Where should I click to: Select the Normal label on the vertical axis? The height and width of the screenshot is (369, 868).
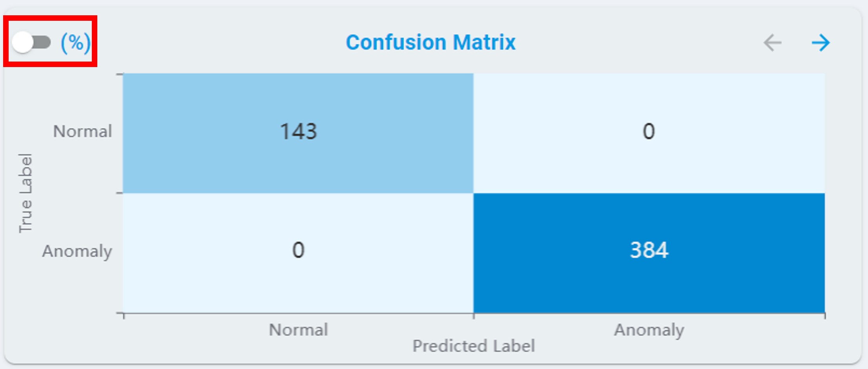tap(82, 131)
